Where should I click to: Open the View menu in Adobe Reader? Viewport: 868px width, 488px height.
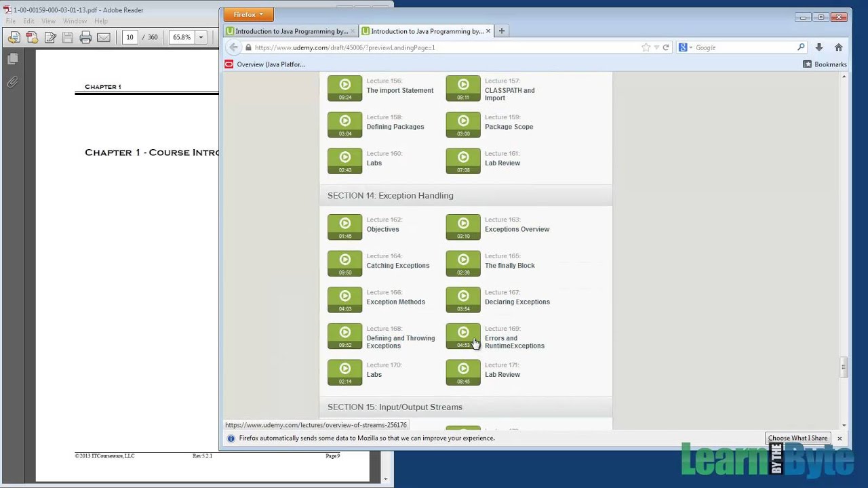pyautogui.click(x=48, y=21)
